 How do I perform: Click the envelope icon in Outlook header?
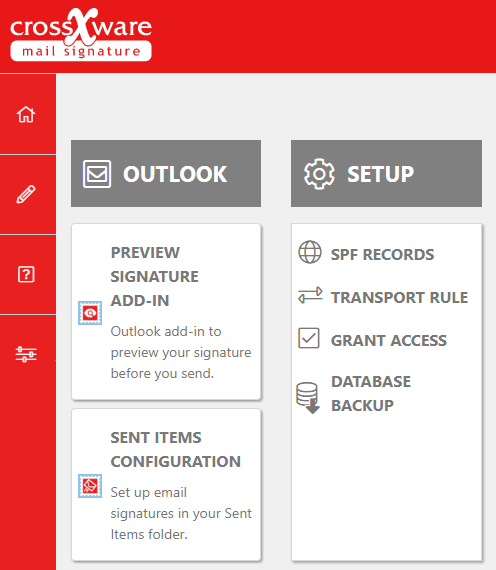pos(97,174)
